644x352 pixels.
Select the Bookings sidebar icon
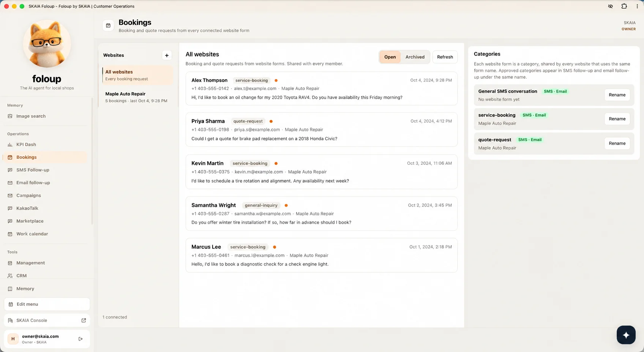(10, 157)
